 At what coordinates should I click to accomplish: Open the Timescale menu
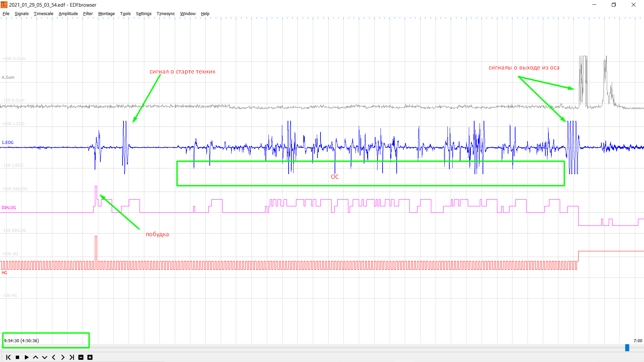44,14
